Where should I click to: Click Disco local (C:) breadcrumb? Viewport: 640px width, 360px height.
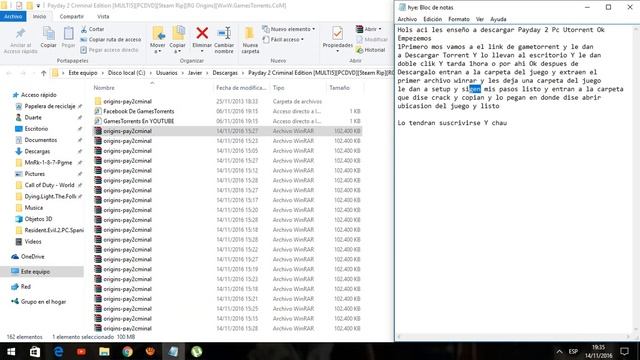[x=127, y=73]
